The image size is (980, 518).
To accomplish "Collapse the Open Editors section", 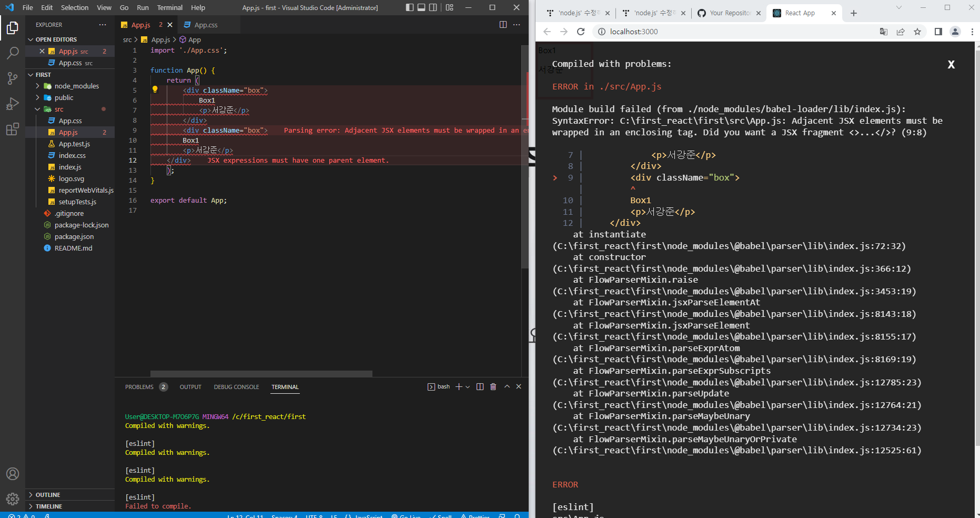I will 70,39.
